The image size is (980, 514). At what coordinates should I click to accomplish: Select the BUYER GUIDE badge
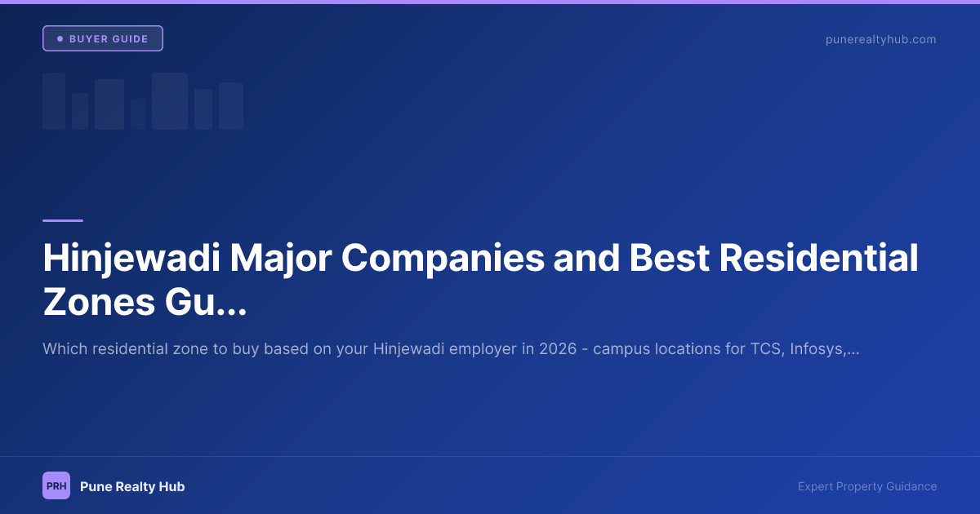(102, 38)
